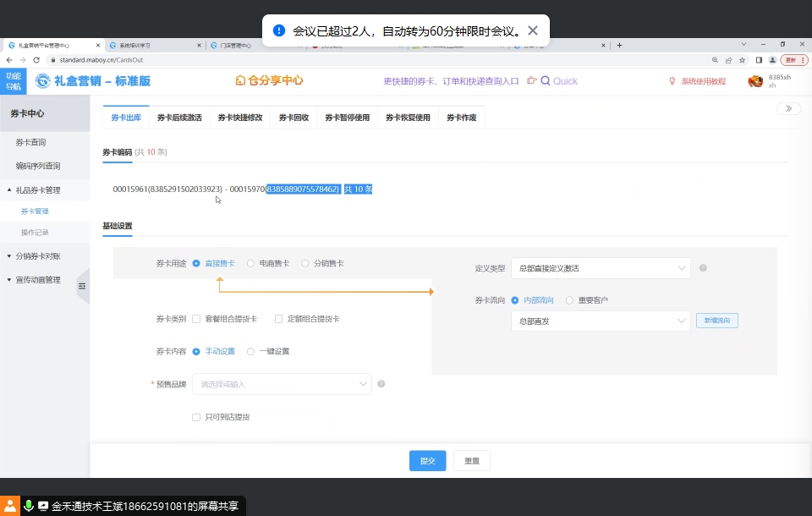
Task: Click the 功能导航 menu icon
Action: tap(14, 81)
